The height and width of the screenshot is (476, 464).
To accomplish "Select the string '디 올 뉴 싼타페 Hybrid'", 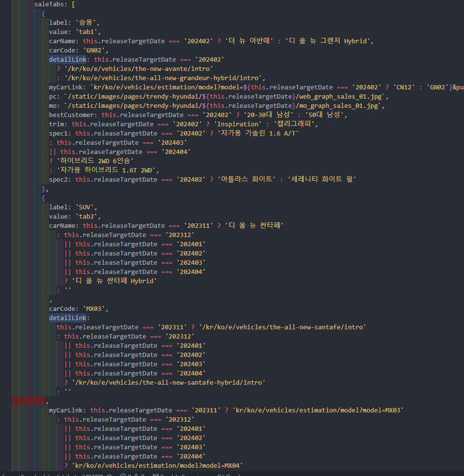I will tap(114, 281).
